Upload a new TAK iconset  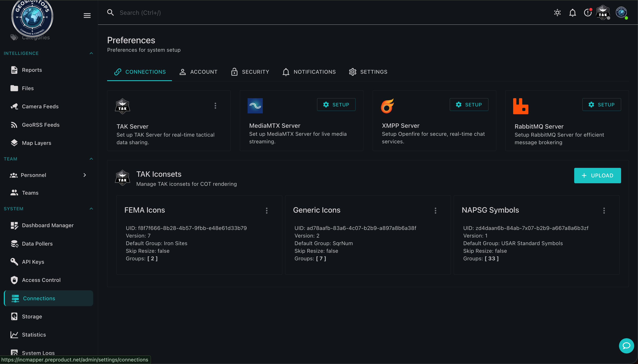(597, 175)
